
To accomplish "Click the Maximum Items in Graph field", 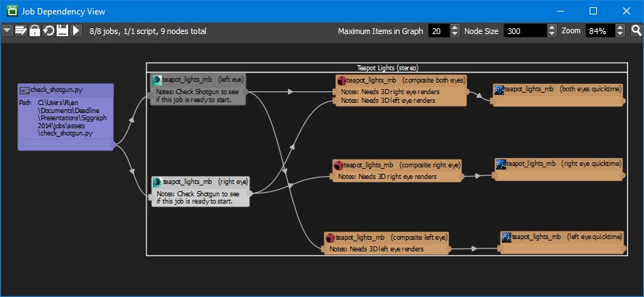I will [x=439, y=30].
